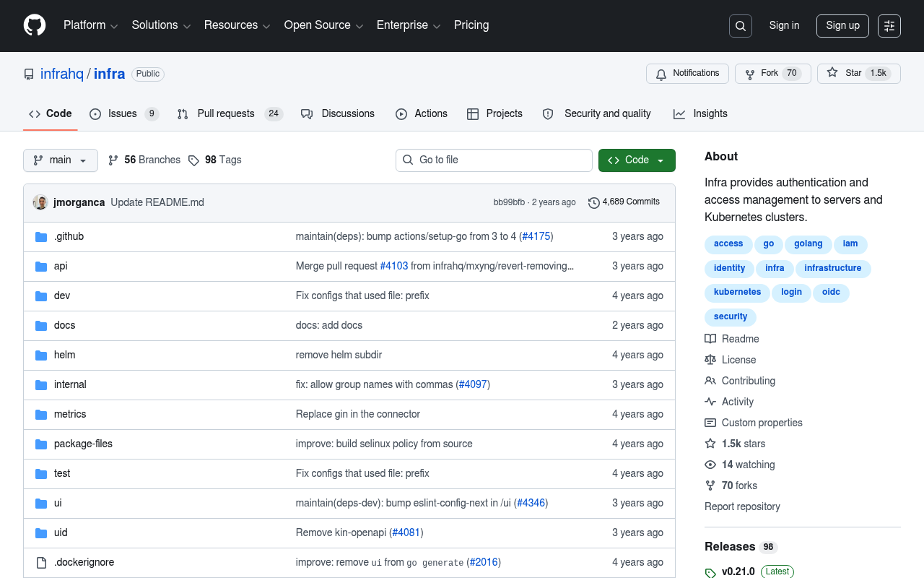Open the main branch selector dropdown

click(x=61, y=160)
